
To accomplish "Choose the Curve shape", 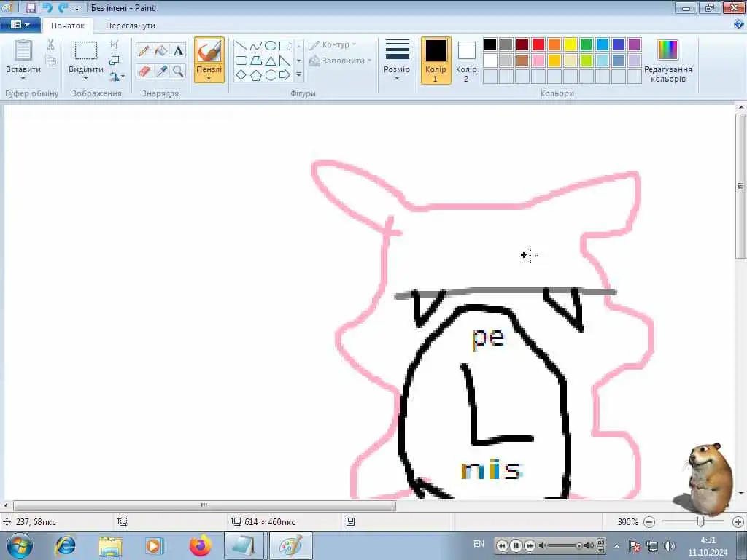I will tap(256, 46).
